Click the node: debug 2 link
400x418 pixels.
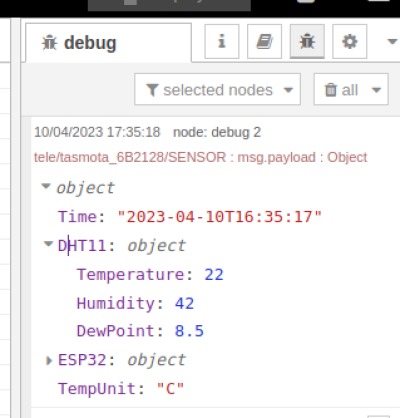point(217,132)
